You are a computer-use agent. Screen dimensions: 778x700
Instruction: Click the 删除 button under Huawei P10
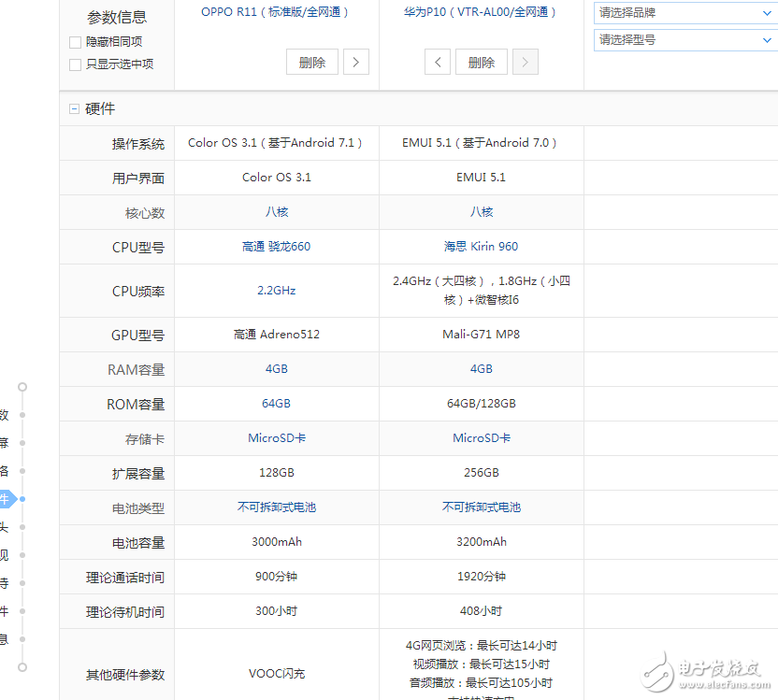click(x=481, y=61)
